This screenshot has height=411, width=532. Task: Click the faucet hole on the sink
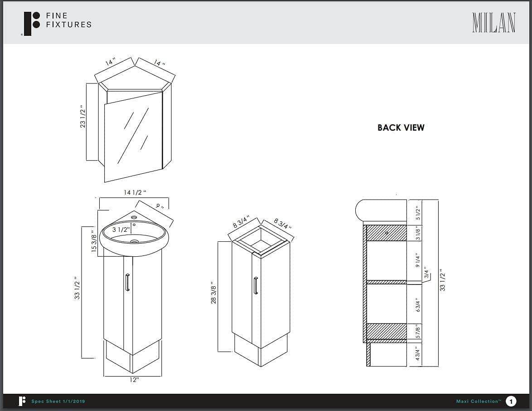click(134, 217)
